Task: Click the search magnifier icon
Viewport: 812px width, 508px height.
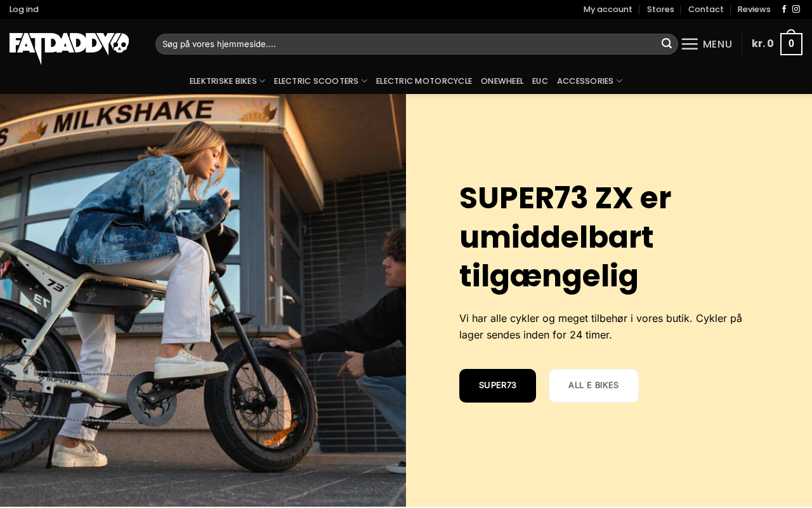Action: pos(667,44)
